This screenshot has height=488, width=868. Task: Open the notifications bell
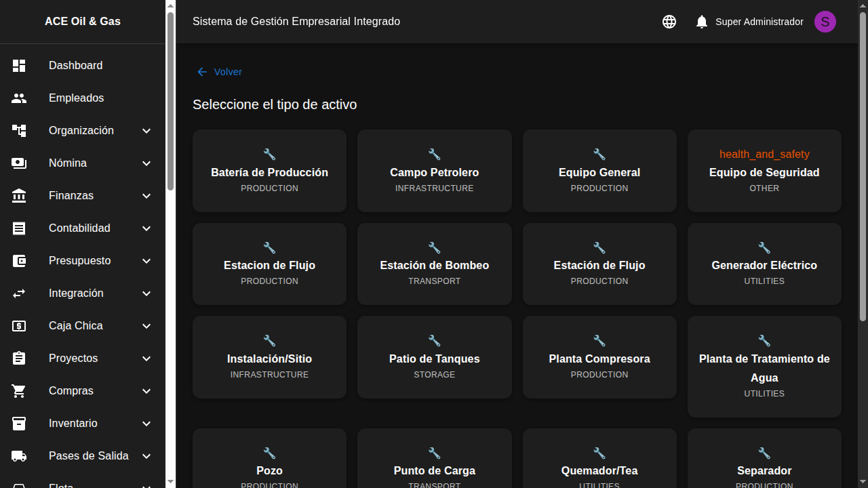click(x=702, y=22)
